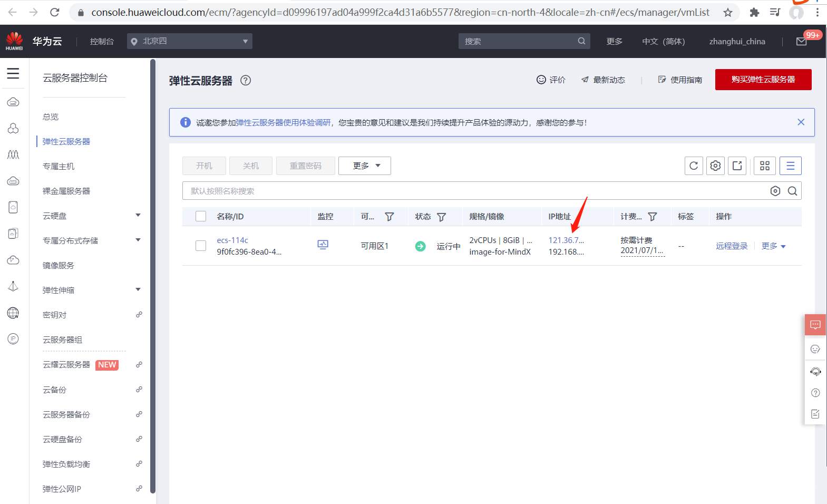Open the help question mark beside 弹性云服务器 title
Image resolution: width=827 pixels, height=504 pixels.
pyautogui.click(x=246, y=80)
